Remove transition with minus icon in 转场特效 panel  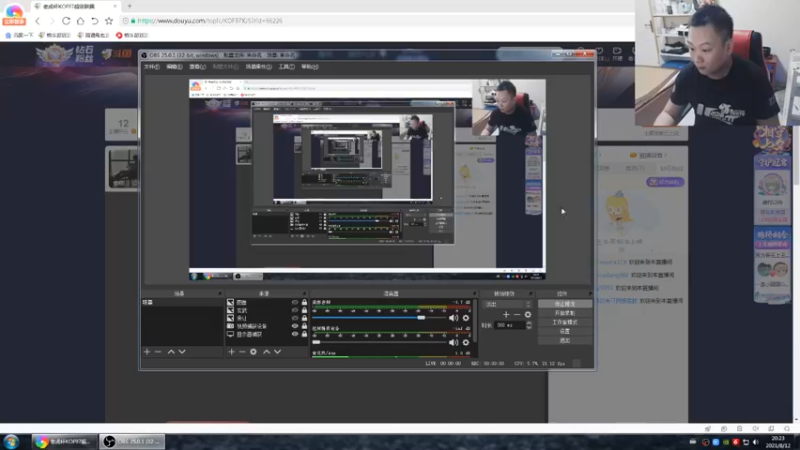coord(517,314)
